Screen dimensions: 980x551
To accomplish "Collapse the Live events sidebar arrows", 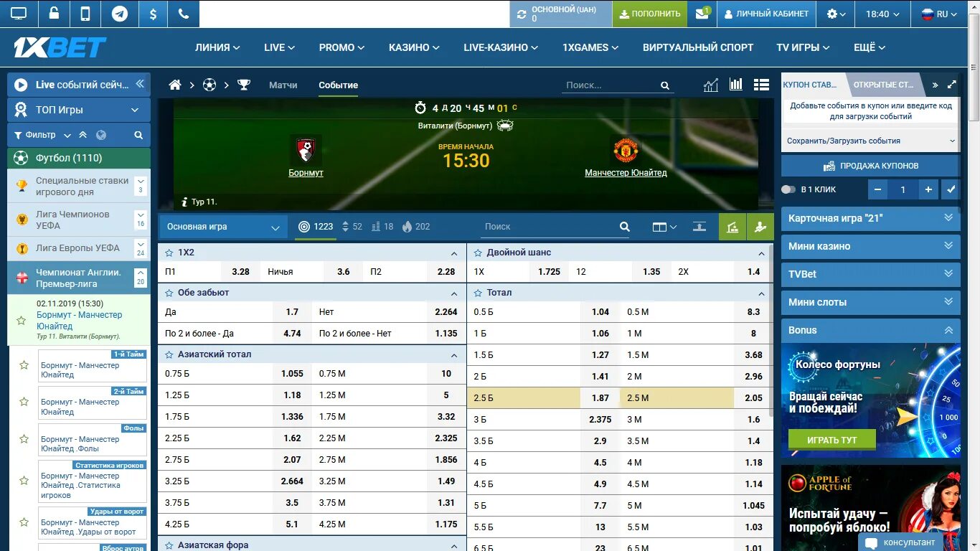I will pos(140,84).
